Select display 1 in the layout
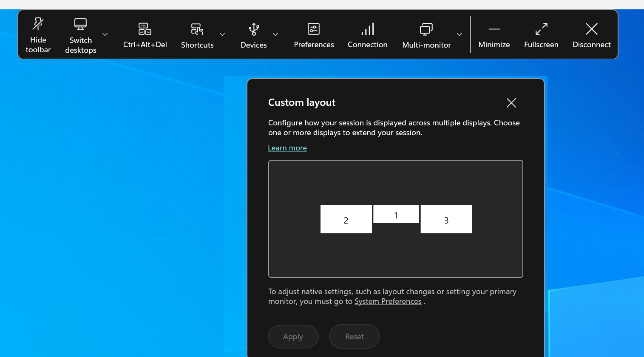Viewport: 644px width, 357px height. [396, 214]
